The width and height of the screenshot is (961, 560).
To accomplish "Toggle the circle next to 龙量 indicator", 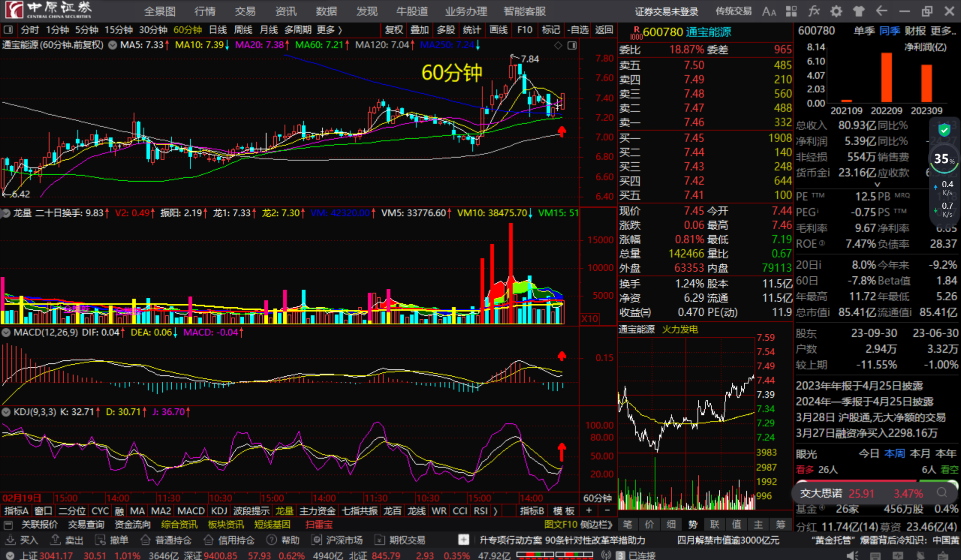I will click(6, 213).
